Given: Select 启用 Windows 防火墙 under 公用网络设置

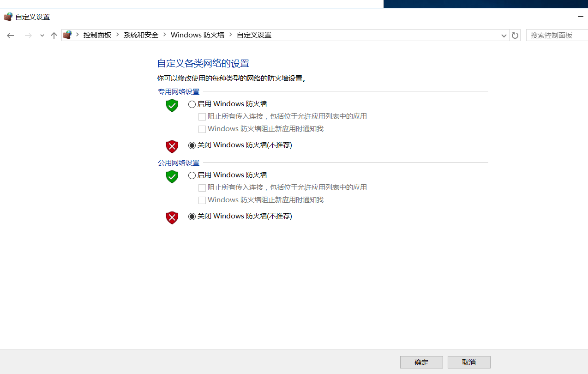Looking at the screenshot, I should (192, 175).
